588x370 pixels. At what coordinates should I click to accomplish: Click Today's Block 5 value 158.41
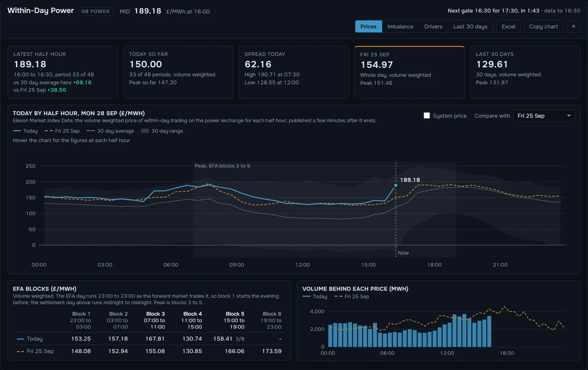click(x=223, y=339)
